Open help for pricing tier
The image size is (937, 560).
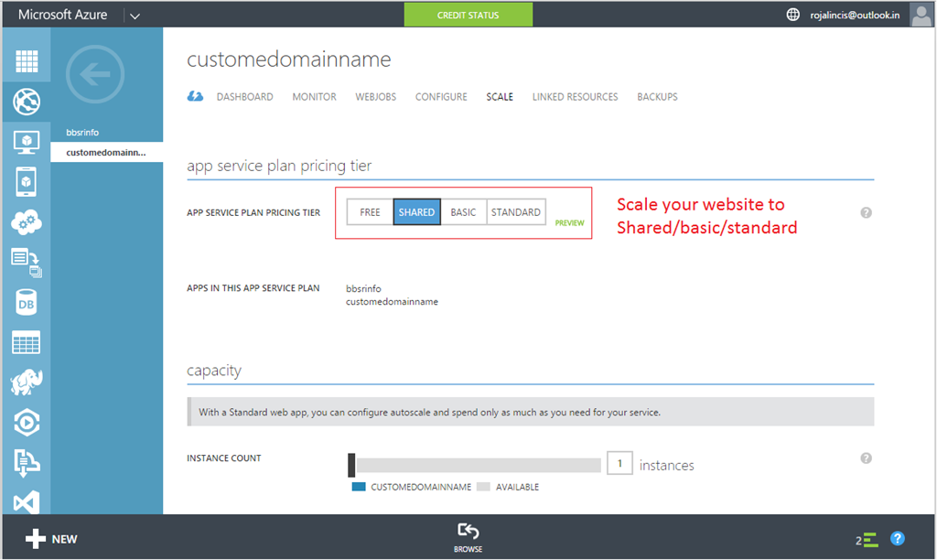(x=866, y=213)
